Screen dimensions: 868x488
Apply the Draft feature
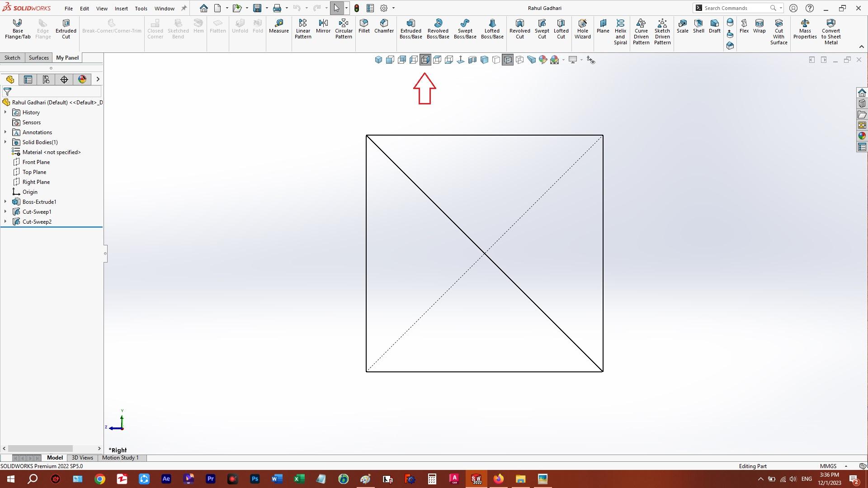pyautogui.click(x=714, y=26)
